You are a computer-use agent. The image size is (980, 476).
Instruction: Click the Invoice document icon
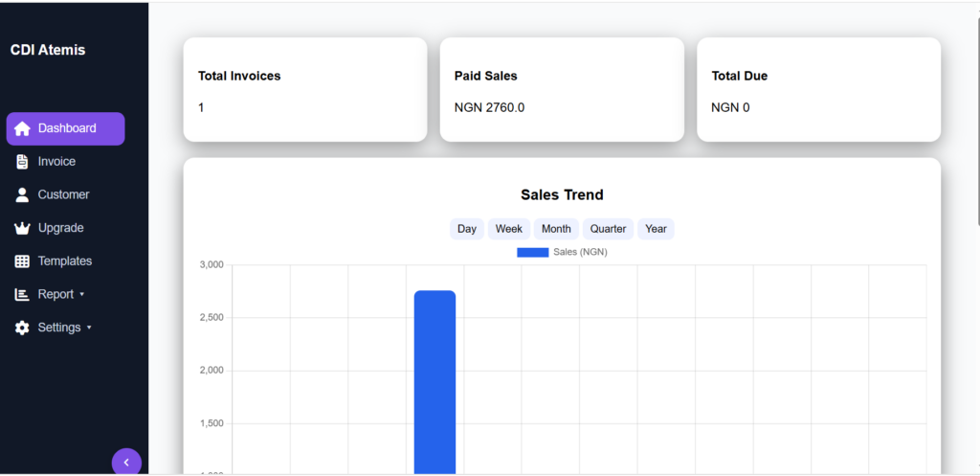[x=22, y=162]
